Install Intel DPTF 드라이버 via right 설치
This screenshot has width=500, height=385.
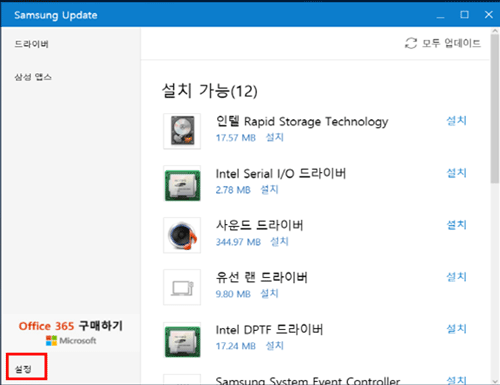point(456,329)
